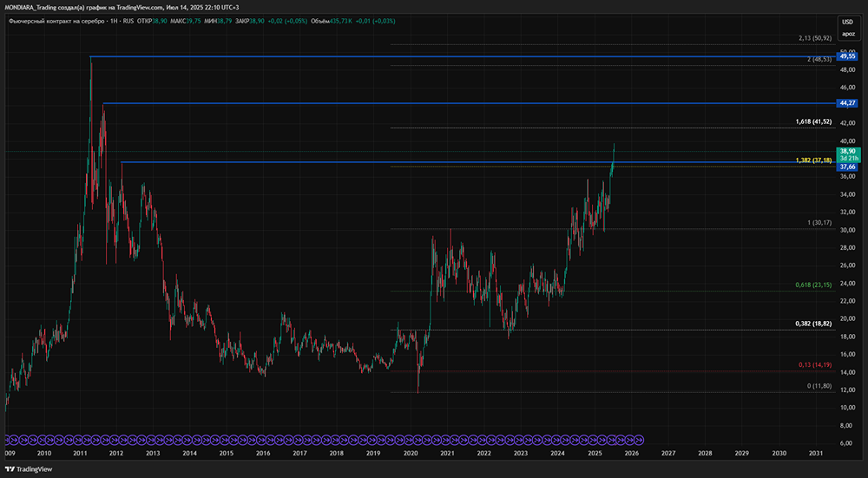
Task: Click the 2020 label on the time axis
Action: (x=411, y=453)
